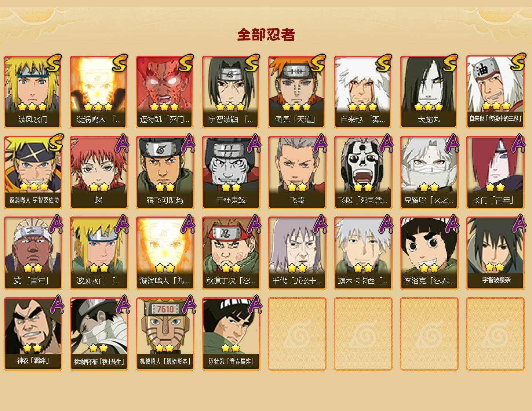
Task: Click the 全部忍者 header title
Action: click(266, 35)
